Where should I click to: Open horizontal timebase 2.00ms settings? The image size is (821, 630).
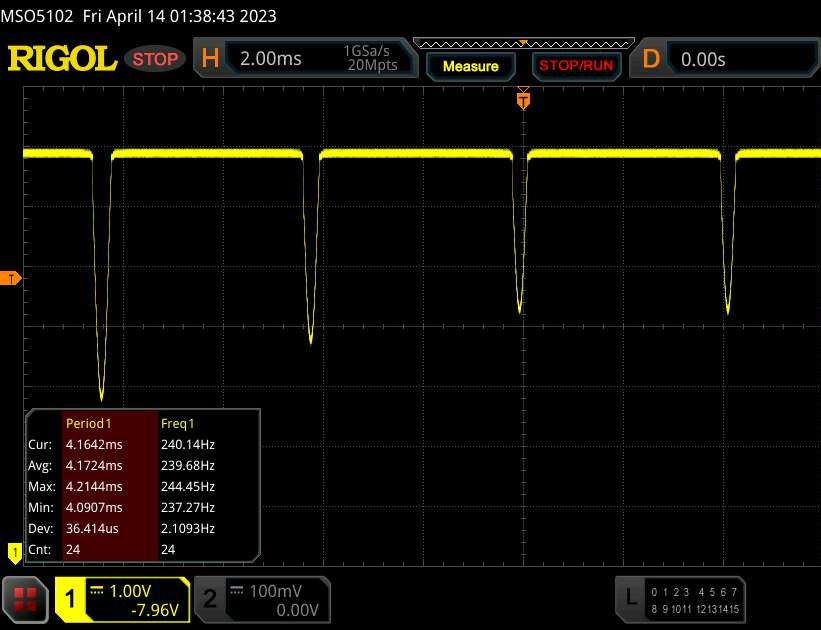click(x=271, y=59)
